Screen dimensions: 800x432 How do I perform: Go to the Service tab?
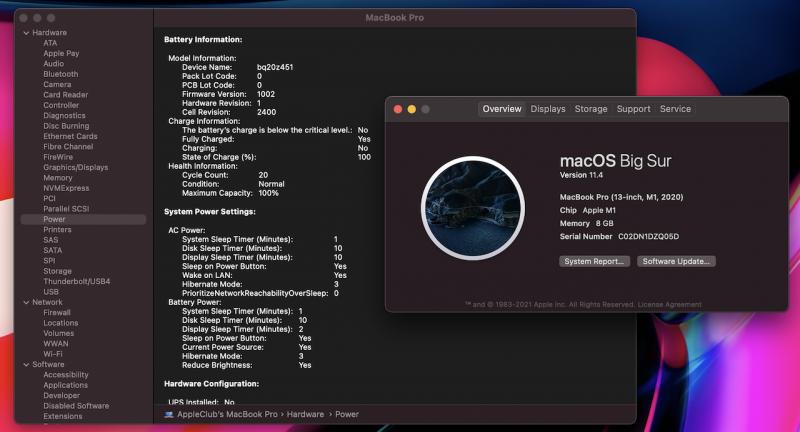click(675, 109)
